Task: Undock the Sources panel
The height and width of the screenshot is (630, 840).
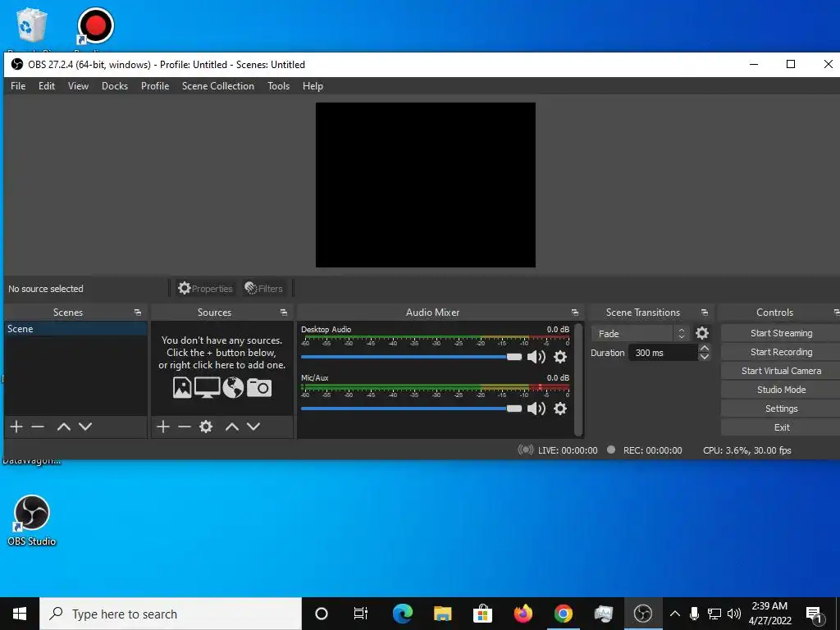Action: (283, 313)
